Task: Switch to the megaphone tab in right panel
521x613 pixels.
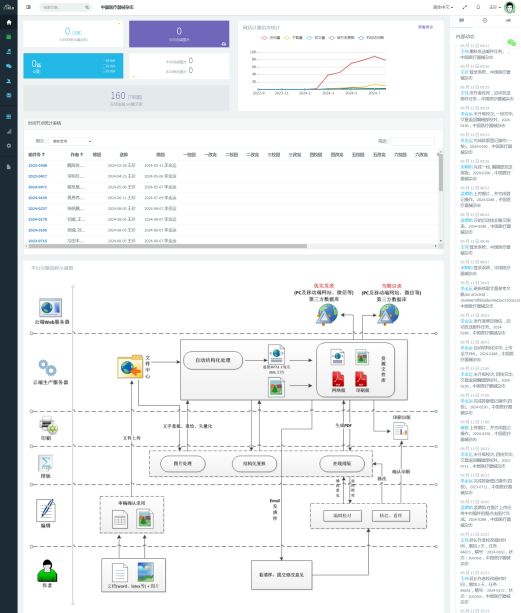Action: click(508, 20)
